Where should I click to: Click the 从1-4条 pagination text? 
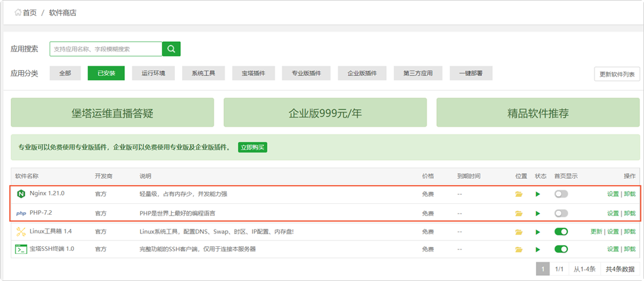point(584,269)
